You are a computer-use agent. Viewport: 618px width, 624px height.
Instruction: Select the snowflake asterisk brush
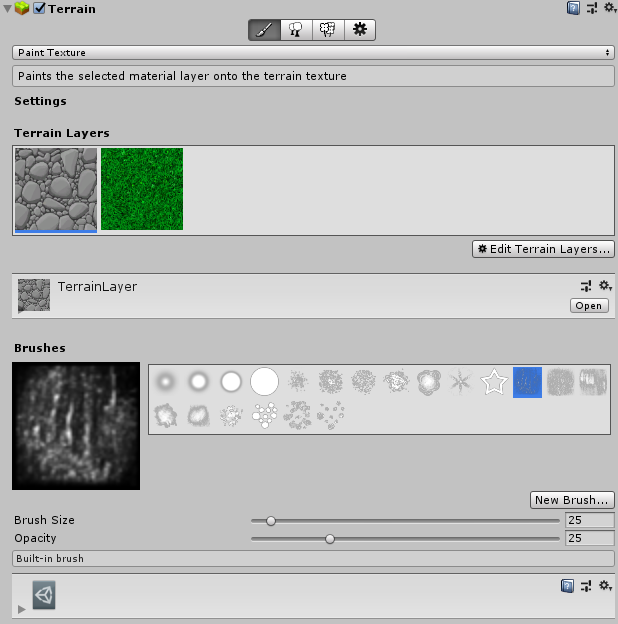[461, 382]
